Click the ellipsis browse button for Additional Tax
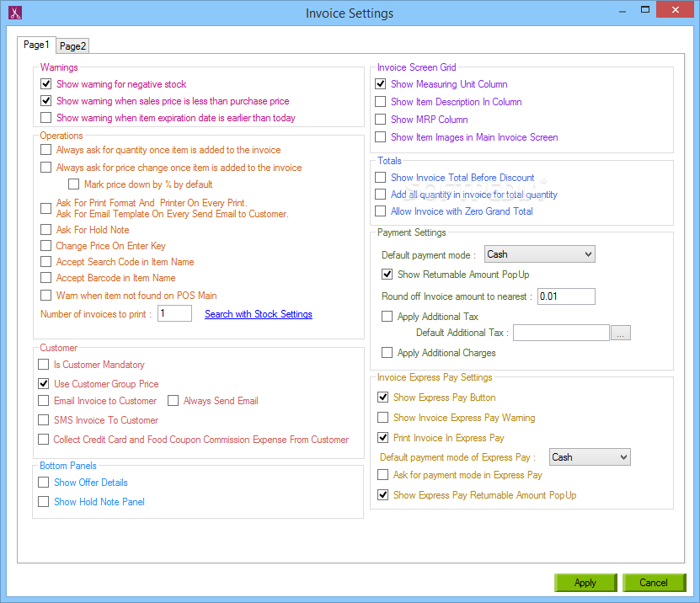 [x=621, y=333]
